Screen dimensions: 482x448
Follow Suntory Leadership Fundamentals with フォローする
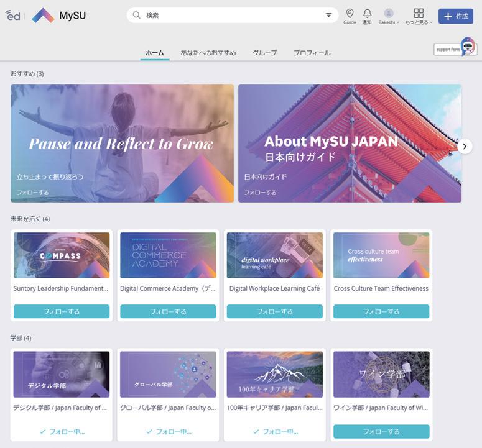[x=62, y=311]
